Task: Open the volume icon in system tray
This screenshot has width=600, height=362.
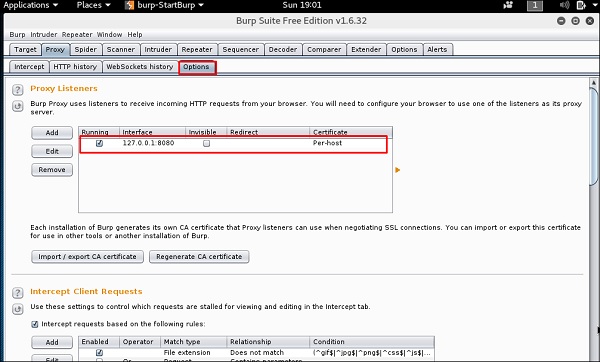Action: click(x=564, y=5)
